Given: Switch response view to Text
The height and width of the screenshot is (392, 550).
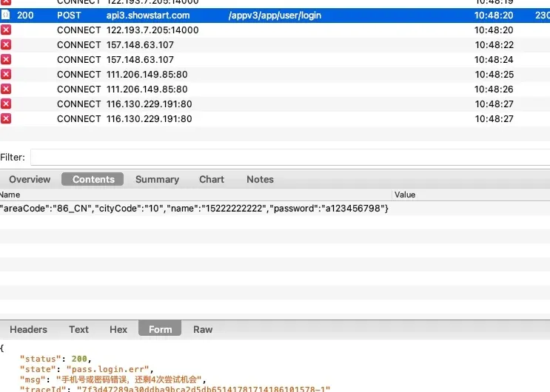Looking at the screenshot, I should coord(78,329).
